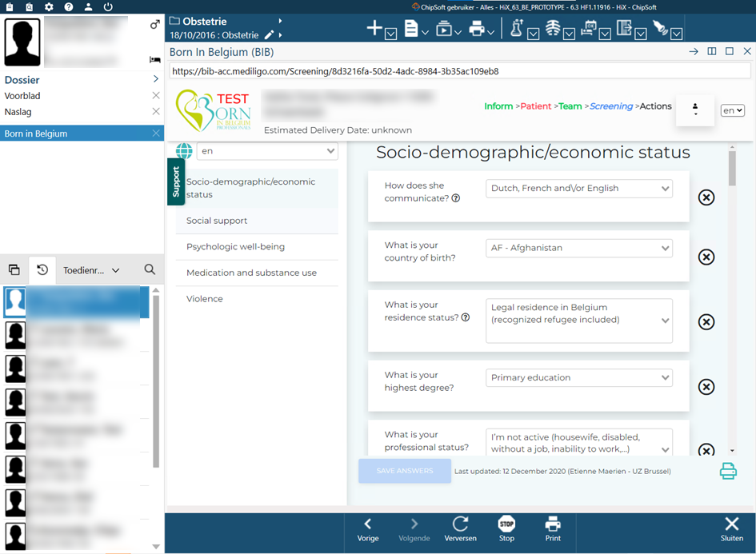The height and width of the screenshot is (554, 756).
Task: Click the lab flask order icon
Action: point(516,28)
